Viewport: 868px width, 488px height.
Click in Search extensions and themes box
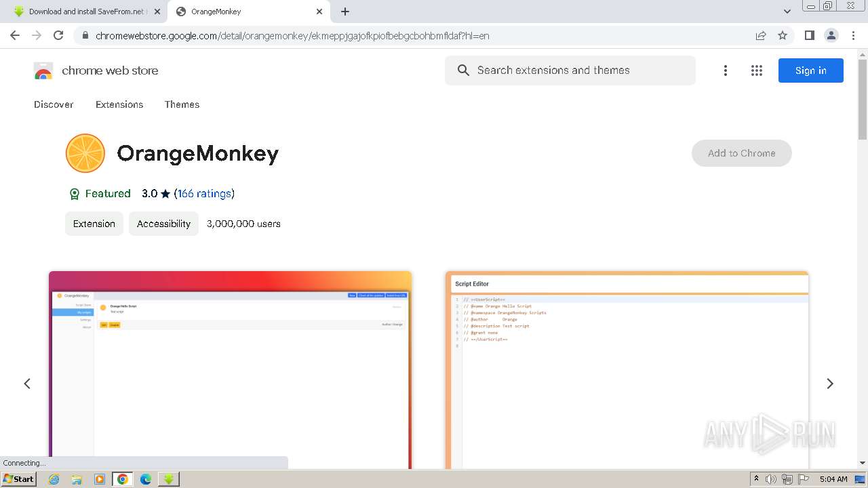(x=570, y=70)
